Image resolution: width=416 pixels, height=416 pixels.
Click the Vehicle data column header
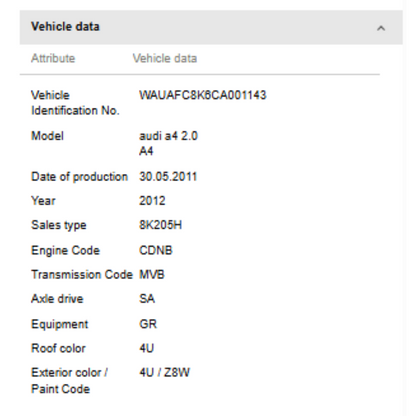point(165,58)
